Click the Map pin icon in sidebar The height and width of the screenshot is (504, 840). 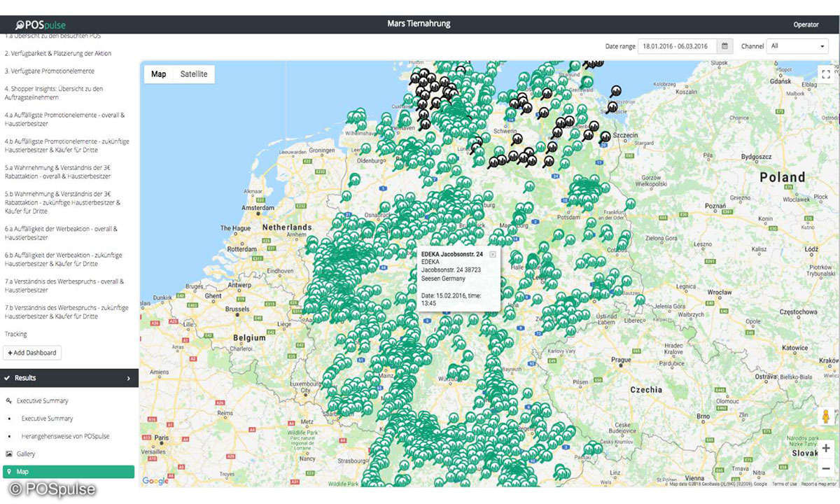coord(9,472)
